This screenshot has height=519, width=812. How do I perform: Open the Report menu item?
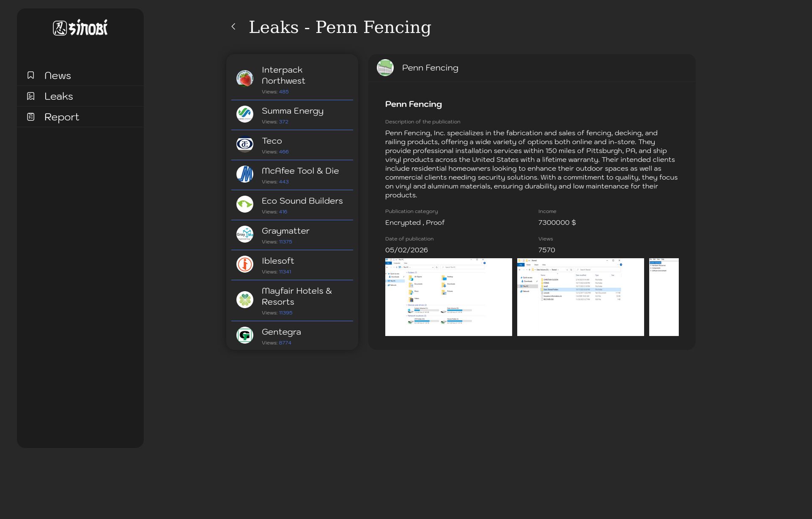(62, 117)
